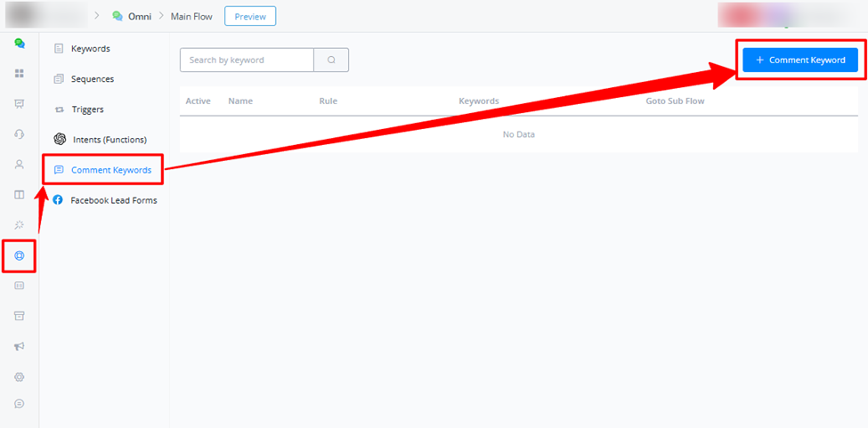Screen dimensions: 868x428
Task: Click the + Comment Keyword button
Action: tap(800, 60)
